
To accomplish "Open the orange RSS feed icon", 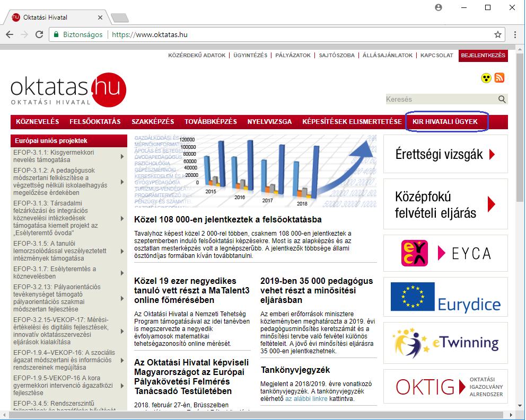I will [x=499, y=78].
